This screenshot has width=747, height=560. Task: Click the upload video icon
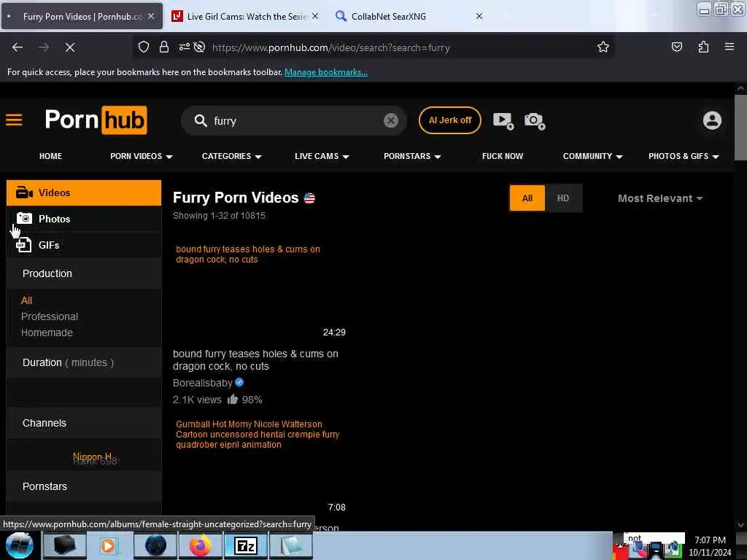503,120
